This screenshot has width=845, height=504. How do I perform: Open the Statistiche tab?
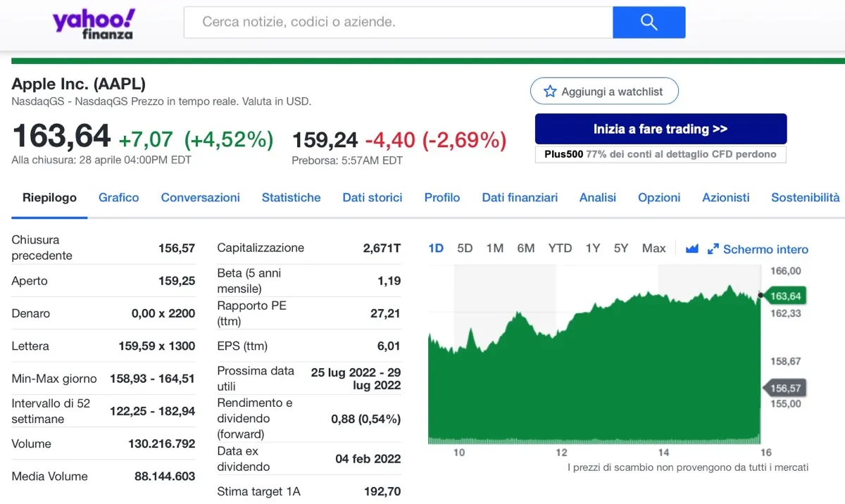[x=292, y=198]
